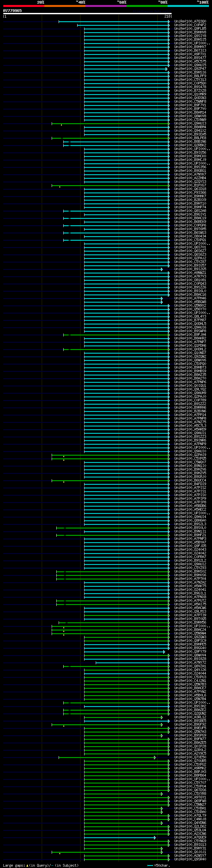Select label UniRef100_C5WNF8
This screenshot has width=212, height=868.
[190, 102]
